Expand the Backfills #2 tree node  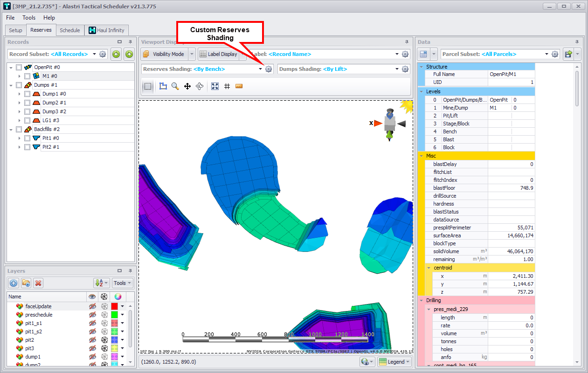[11, 129]
